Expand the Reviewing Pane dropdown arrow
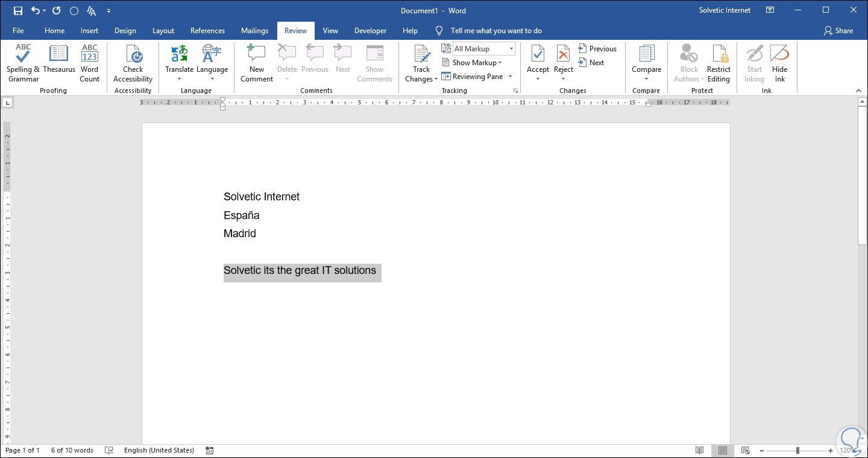Viewport: 868px width, 458px height. [x=510, y=77]
